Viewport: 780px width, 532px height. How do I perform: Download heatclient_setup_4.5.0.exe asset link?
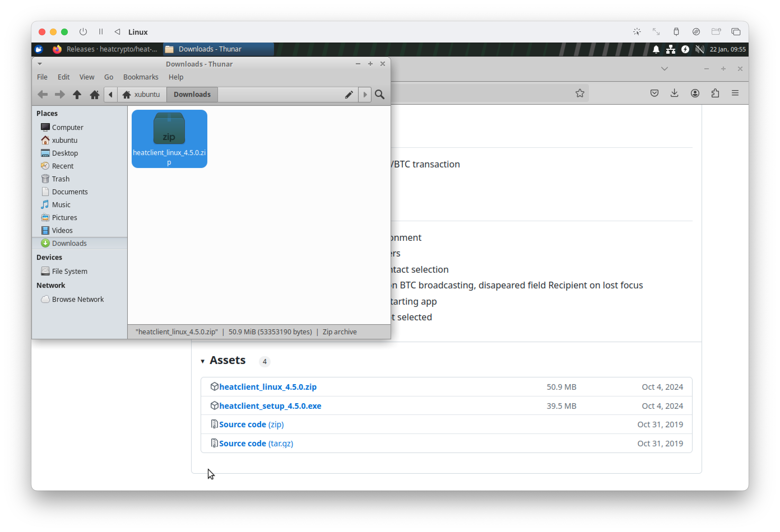pyautogui.click(x=270, y=406)
